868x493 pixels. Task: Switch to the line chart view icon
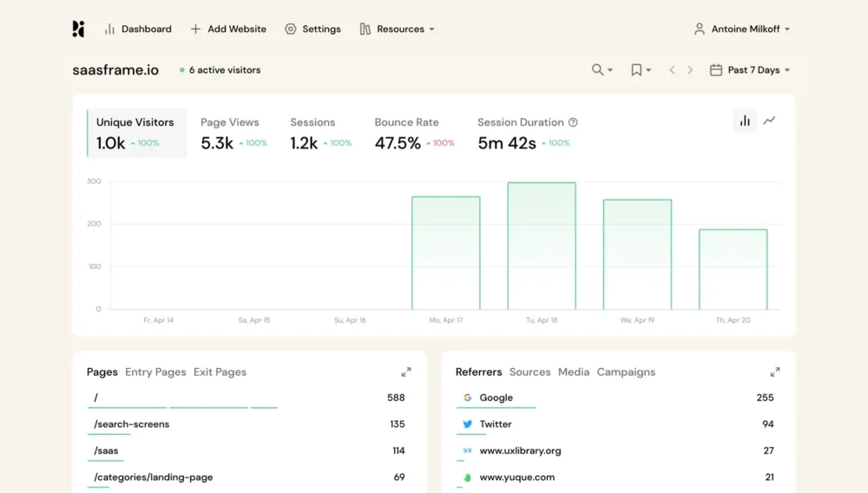769,121
